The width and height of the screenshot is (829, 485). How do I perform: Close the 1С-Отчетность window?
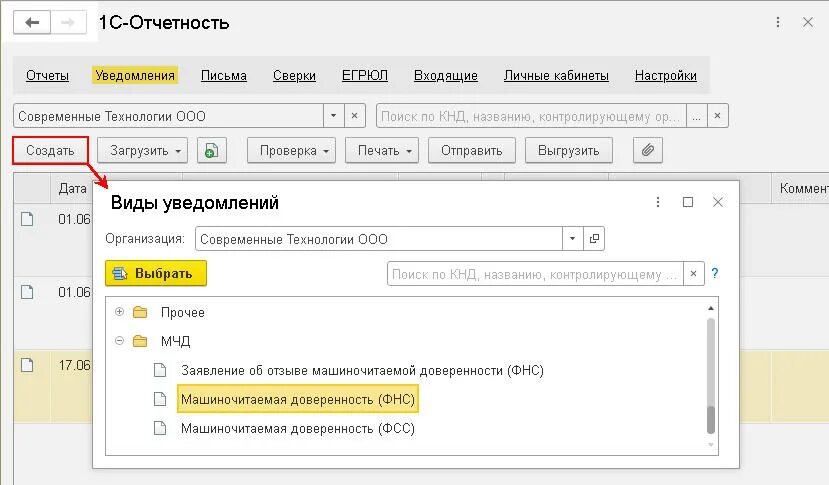tap(808, 22)
